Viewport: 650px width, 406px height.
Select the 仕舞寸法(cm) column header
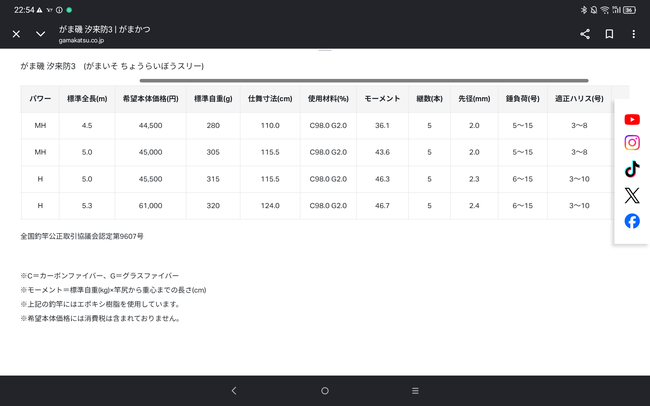point(270,99)
